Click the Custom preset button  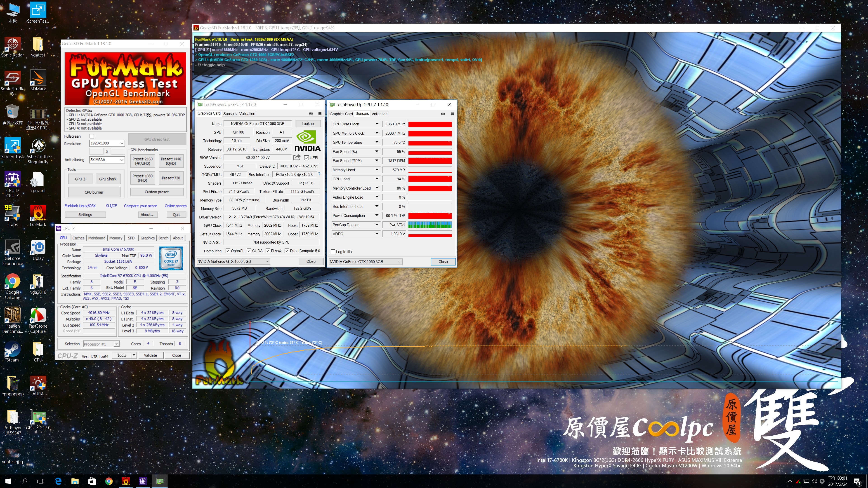[x=157, y=192]
